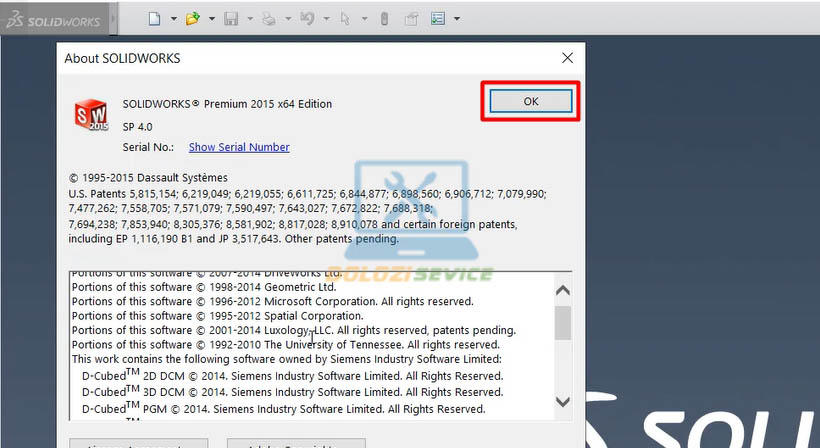Open the Options checklist icon
Viewport: 820px width, 448px height.
(x=438, y=19)
